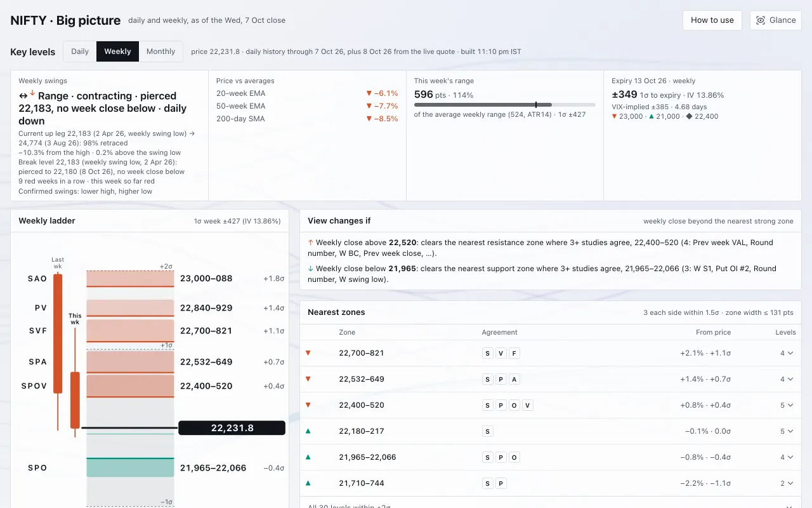The height and width of the screenshot is (508, 812).
Task: Click the V badge in the 22,400–520 row
Action: [x=528, y=405]
